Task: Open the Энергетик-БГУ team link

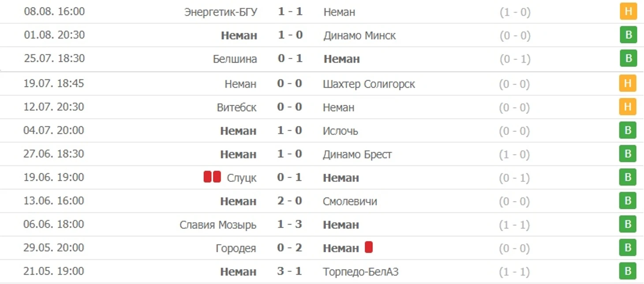Action: [x=221, y=12]
